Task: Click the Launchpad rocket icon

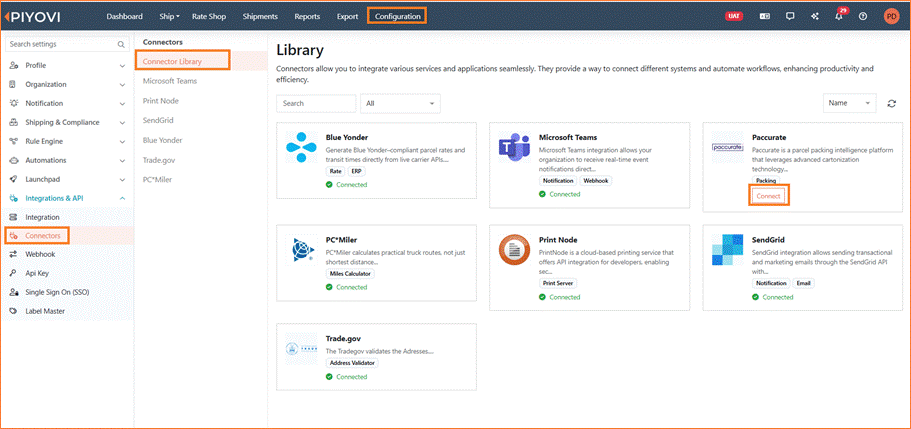Action: pyautogui.click(x=13, y=180)
